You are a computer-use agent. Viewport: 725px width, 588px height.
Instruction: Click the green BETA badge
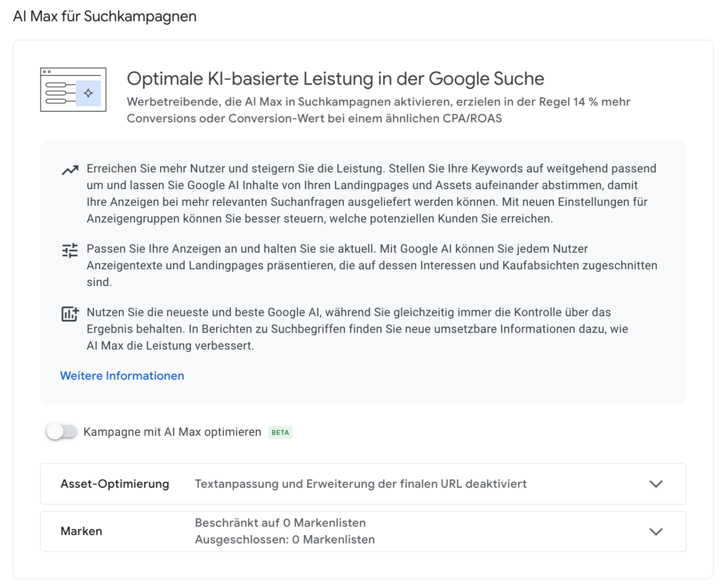[x=280, y=432]
